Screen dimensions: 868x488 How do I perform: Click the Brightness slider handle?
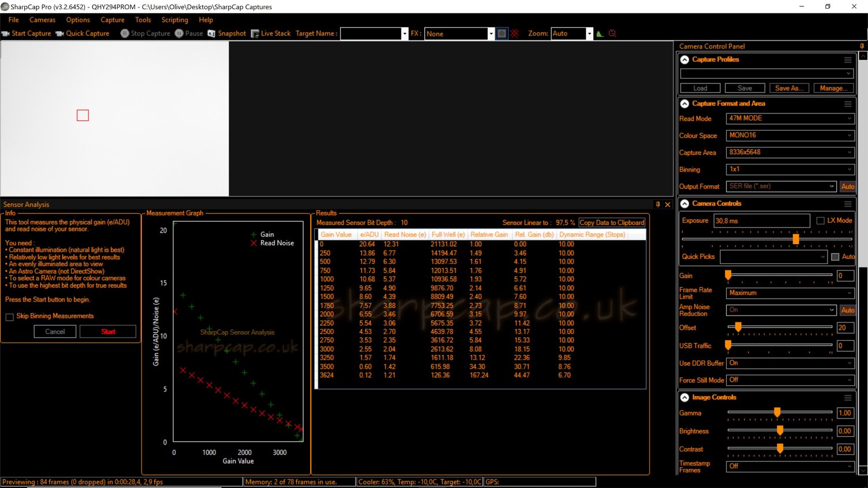[x=780, y=431]
